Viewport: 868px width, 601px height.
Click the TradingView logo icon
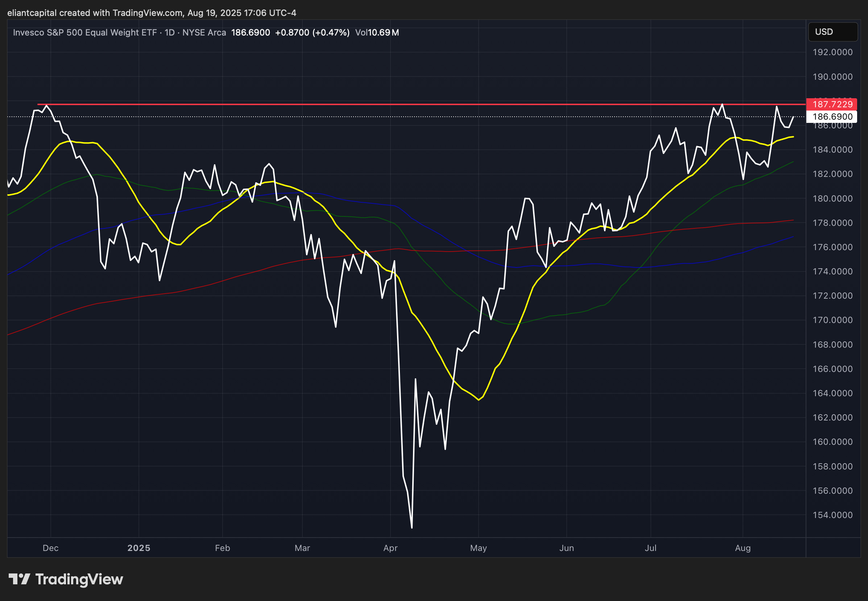click(x=19, y=579)
